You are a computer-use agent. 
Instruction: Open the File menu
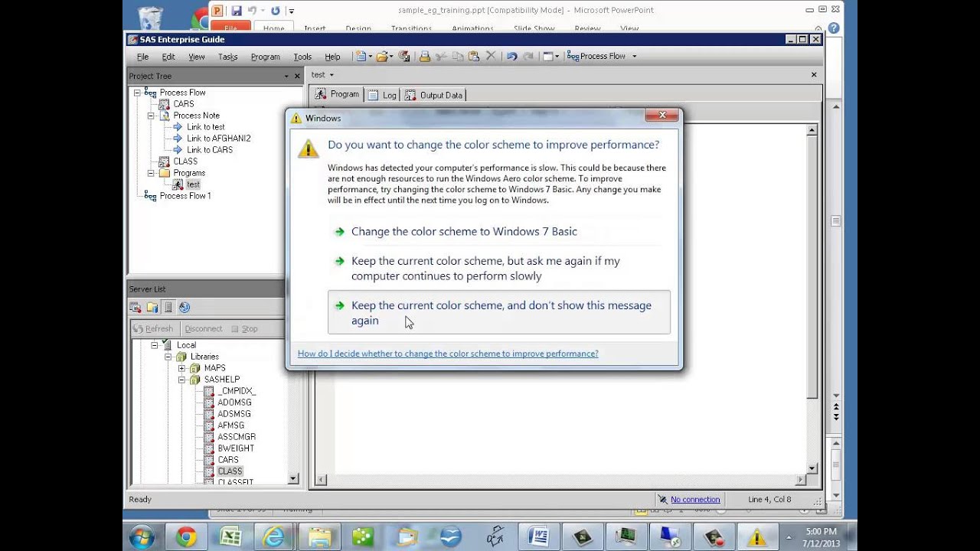pyautogui.click(x=142, y=57)
